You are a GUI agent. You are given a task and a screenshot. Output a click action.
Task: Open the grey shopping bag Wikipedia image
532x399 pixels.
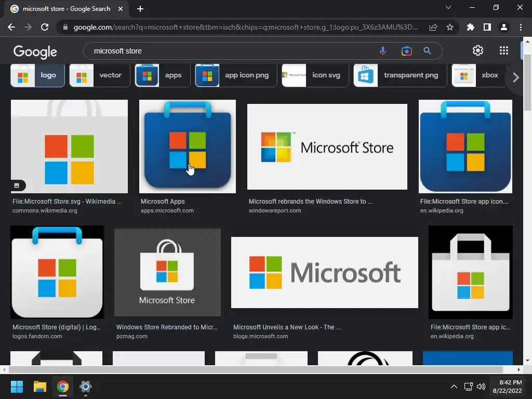tap(471, 272)
